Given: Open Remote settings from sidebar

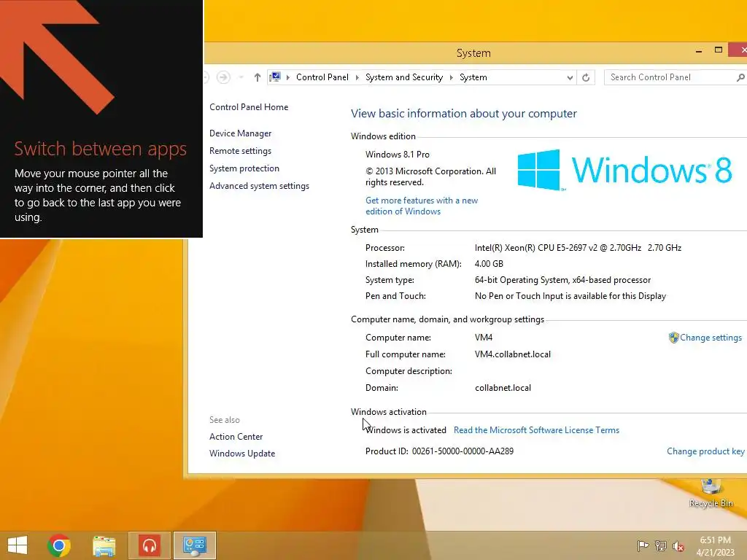Looking at the screenshot, I should (x=240, y=151).
